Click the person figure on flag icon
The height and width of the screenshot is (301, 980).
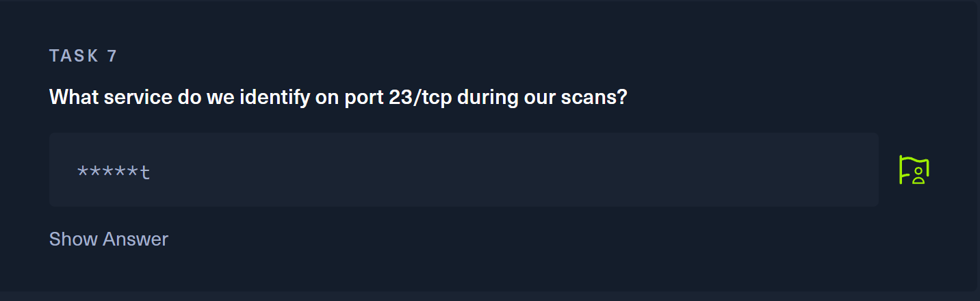click(918, 178)
